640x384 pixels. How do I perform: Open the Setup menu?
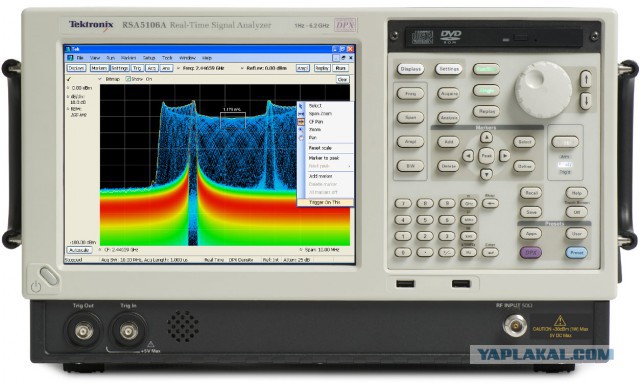pos(149,58)
